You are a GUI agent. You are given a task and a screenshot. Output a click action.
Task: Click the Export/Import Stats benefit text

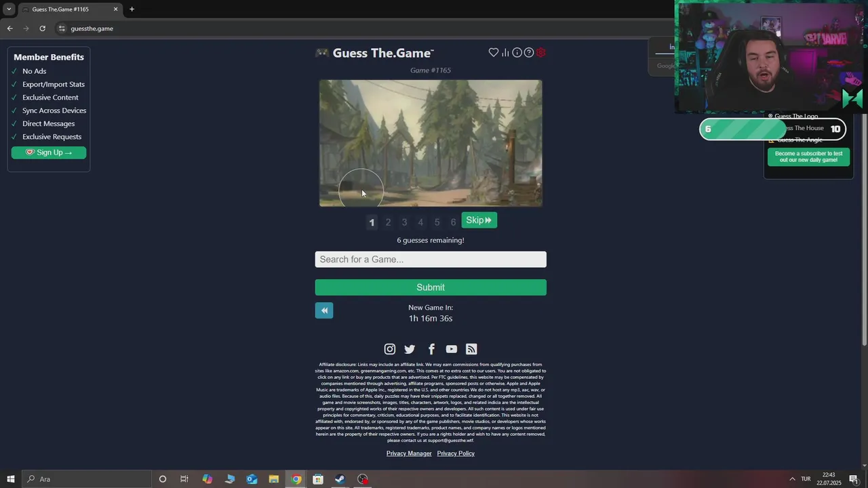pos(54,84)
